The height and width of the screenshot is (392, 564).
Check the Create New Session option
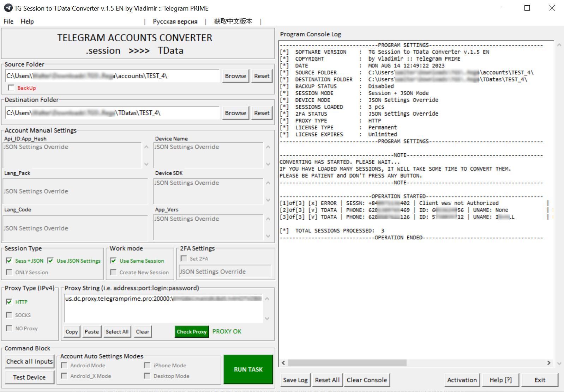pos(113,272)
